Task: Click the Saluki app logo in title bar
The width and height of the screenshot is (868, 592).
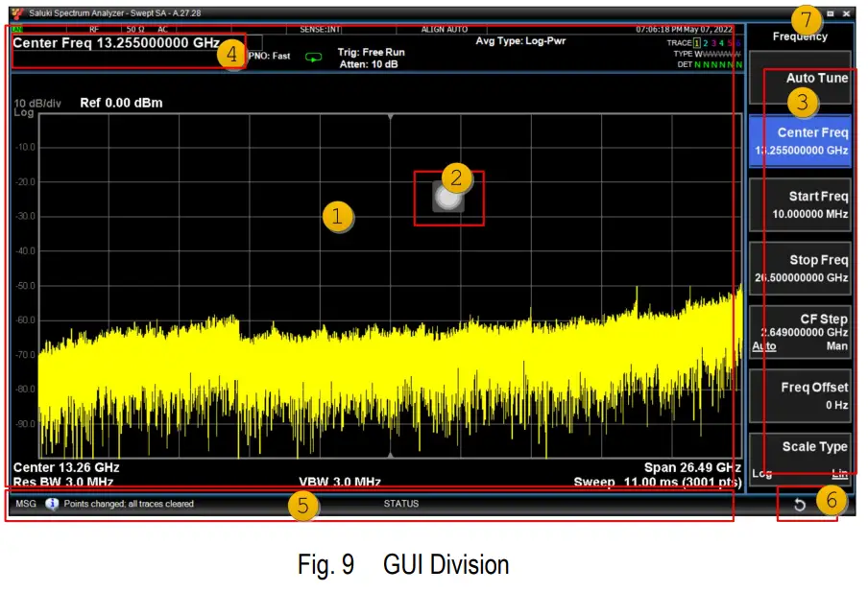Action: pos(17,13)
